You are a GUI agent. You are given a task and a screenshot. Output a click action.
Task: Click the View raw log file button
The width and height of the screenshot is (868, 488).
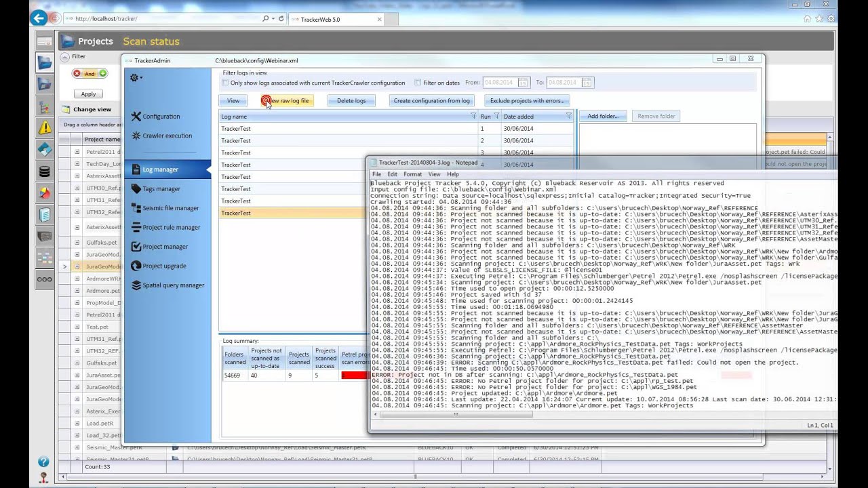[x=286, y=101]
